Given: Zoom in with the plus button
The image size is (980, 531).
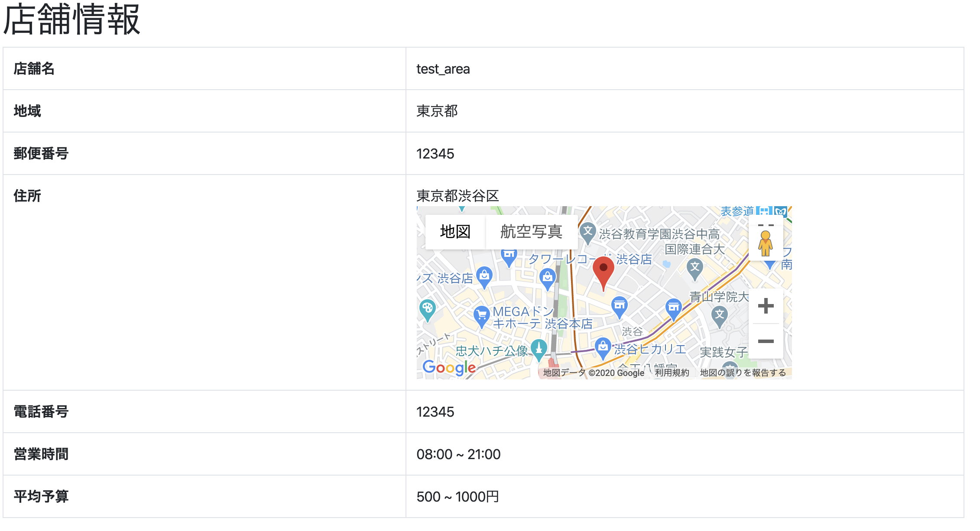Looking at the screenshot, I should [x=766, y=306].
